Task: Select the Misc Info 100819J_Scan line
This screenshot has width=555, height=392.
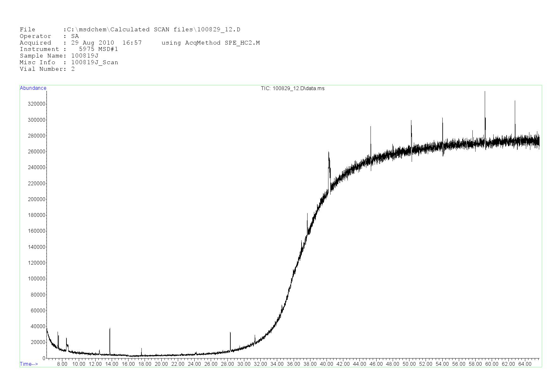Action: [69, 63]
